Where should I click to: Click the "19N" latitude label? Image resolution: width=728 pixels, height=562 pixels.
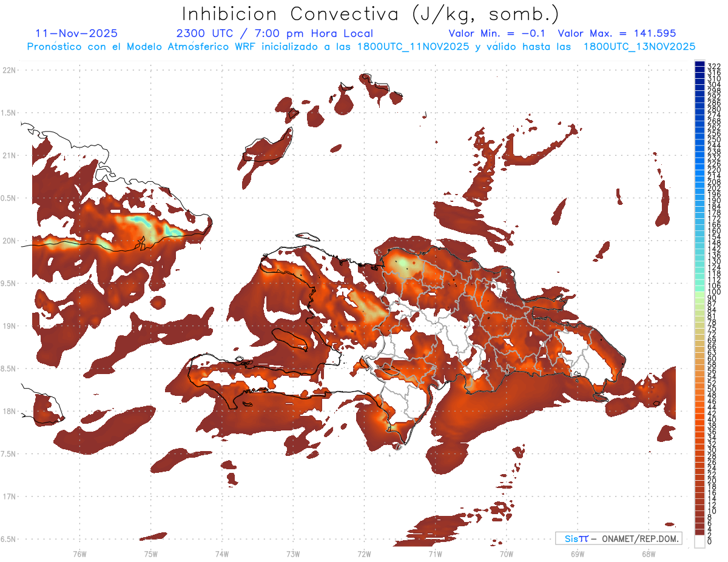[x=10, y=326]
